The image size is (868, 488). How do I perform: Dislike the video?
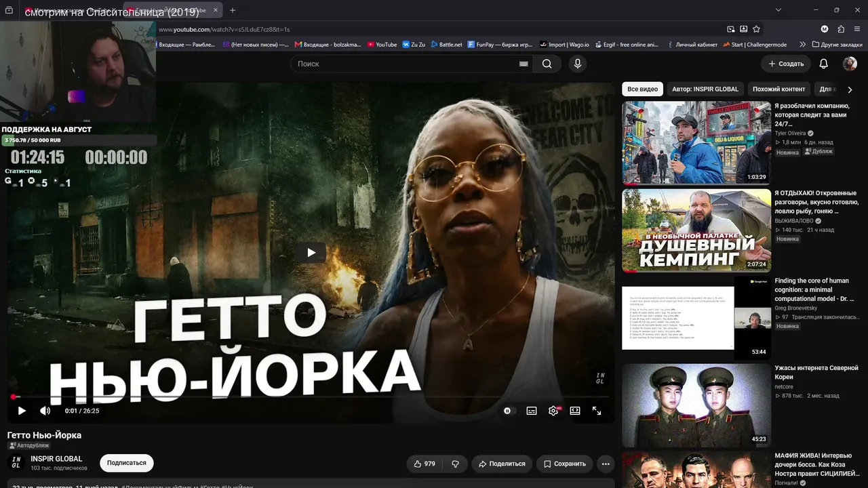[x=455, y=464]
